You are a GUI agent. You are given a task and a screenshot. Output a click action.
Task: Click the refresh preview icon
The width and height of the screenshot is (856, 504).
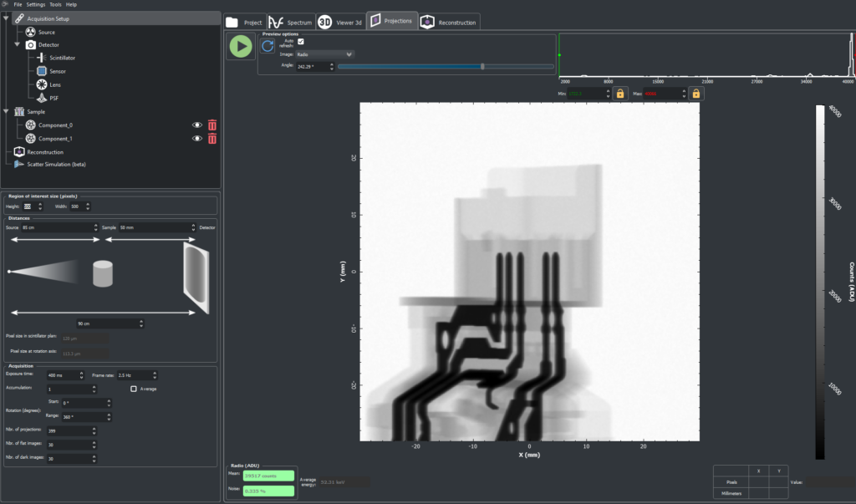coord(267,47)
